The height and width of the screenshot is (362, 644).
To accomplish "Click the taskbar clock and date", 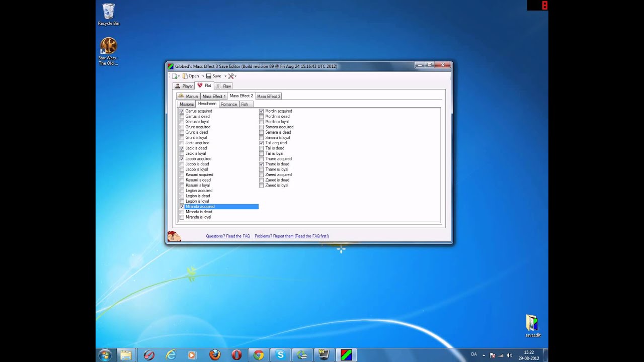I will (529, 355).
